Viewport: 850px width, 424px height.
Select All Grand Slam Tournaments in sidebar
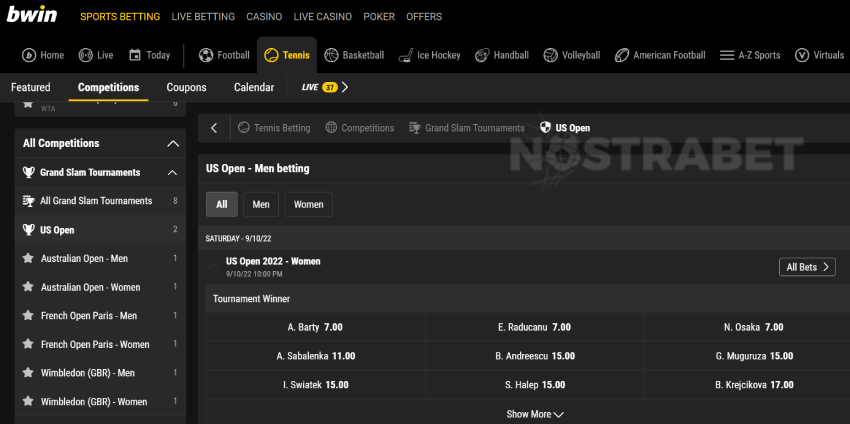[100, 201]
